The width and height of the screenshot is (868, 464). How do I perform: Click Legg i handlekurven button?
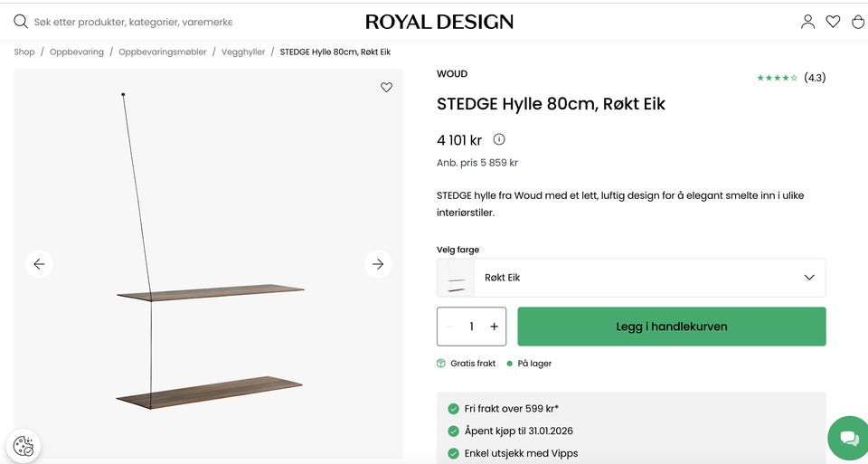[671, 327]
